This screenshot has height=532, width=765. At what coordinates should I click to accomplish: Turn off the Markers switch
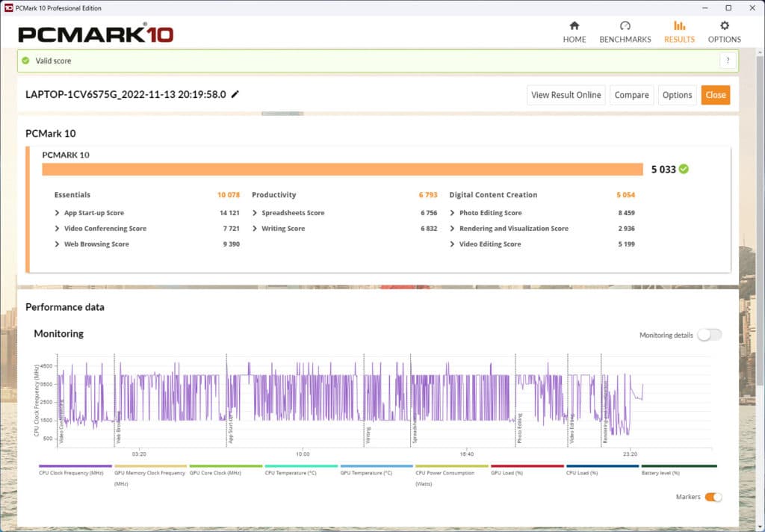[713, 497]
